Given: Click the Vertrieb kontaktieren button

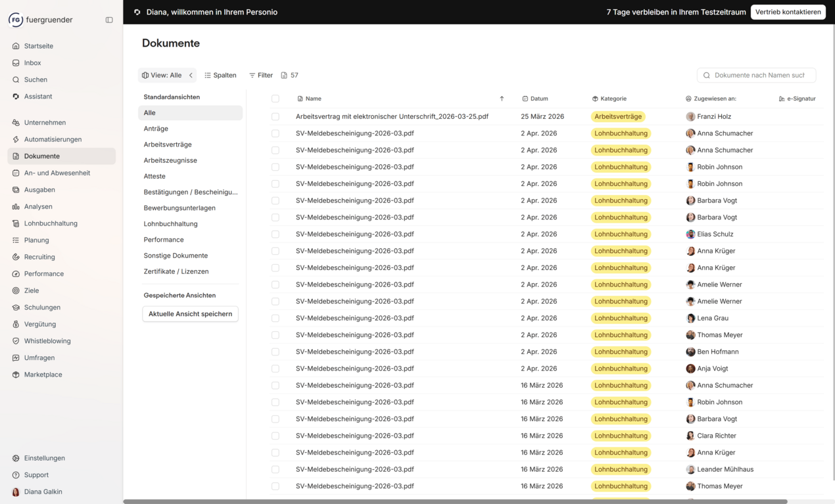Looking at the screenshot, I should click(x=788, y=12).
